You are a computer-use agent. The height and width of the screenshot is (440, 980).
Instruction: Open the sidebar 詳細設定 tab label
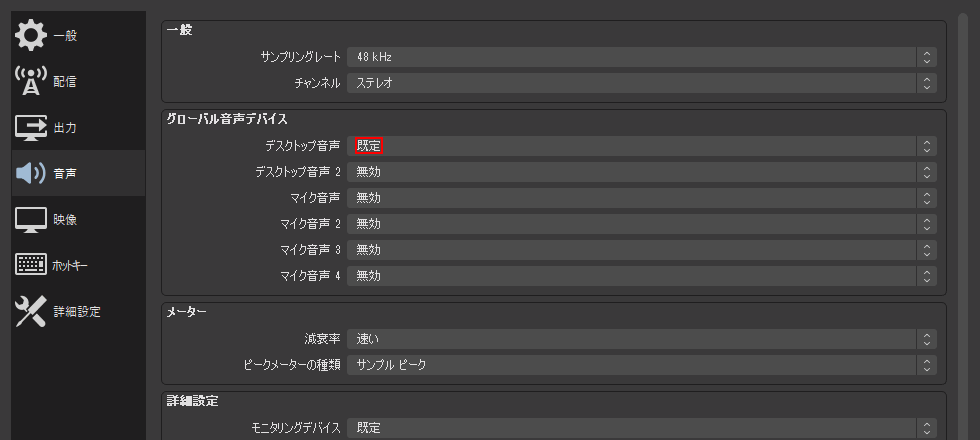pos(77,311)
